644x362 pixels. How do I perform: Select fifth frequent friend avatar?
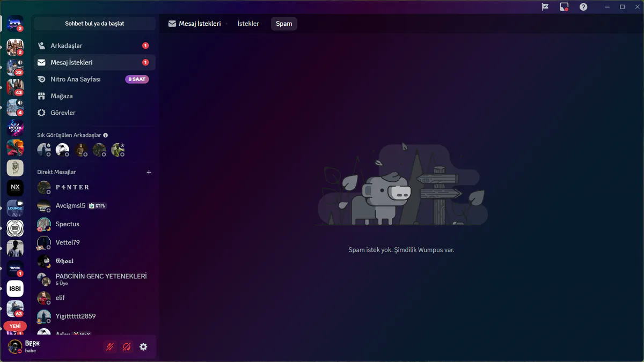coord(118,150)
